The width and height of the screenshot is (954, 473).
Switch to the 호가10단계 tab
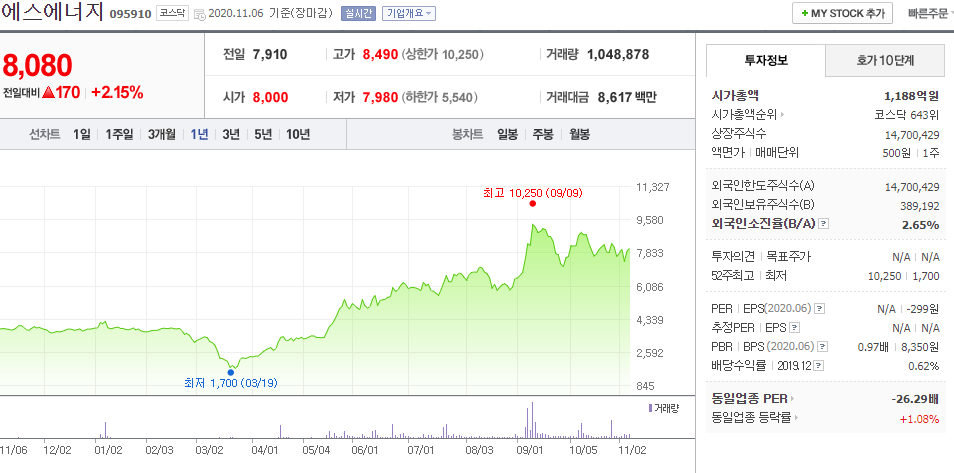pos(885,60)
